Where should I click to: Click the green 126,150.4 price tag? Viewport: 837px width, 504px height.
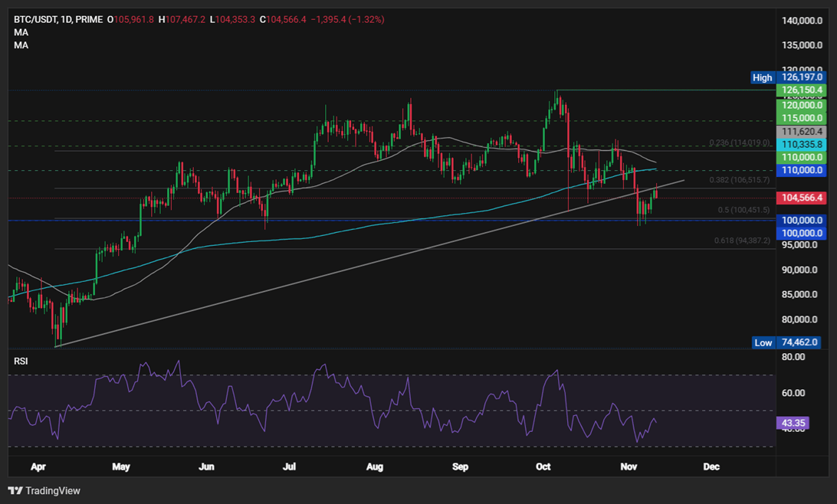[x=801, y=90]
